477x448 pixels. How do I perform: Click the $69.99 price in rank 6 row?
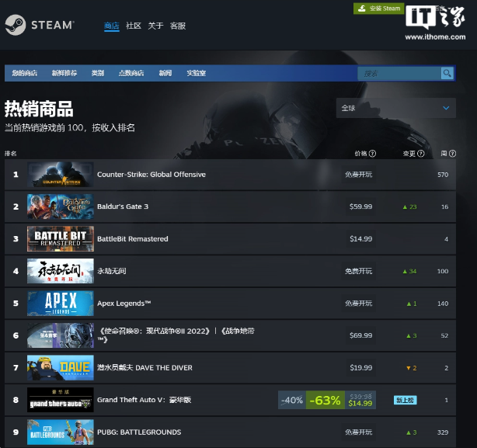pos(360,335)
